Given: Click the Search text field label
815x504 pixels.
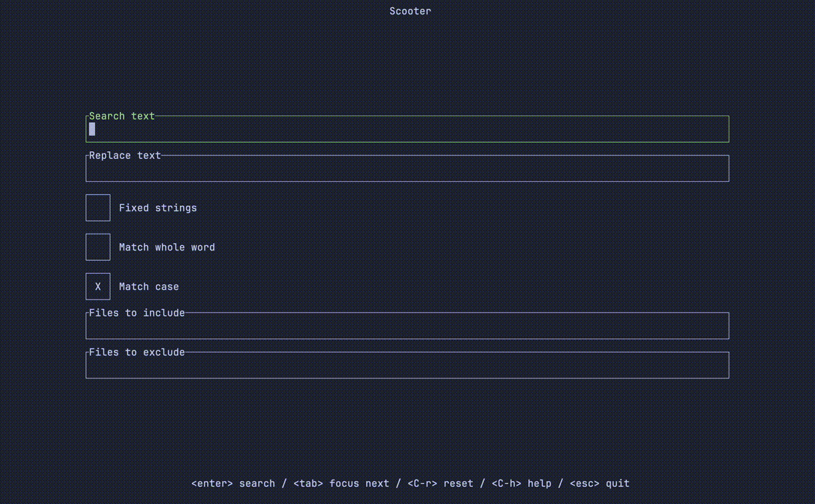Looking at the screenshot, I should coord(122,115).
